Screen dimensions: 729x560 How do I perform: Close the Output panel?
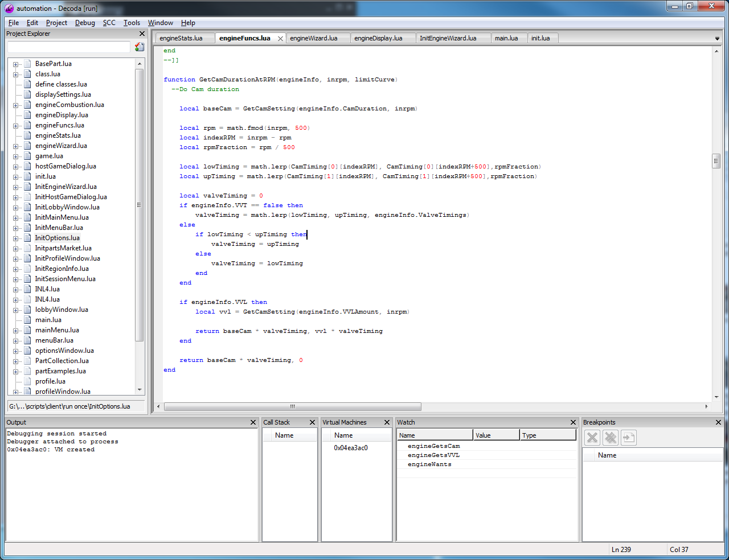pyautogui.click(x=253, y=422)
